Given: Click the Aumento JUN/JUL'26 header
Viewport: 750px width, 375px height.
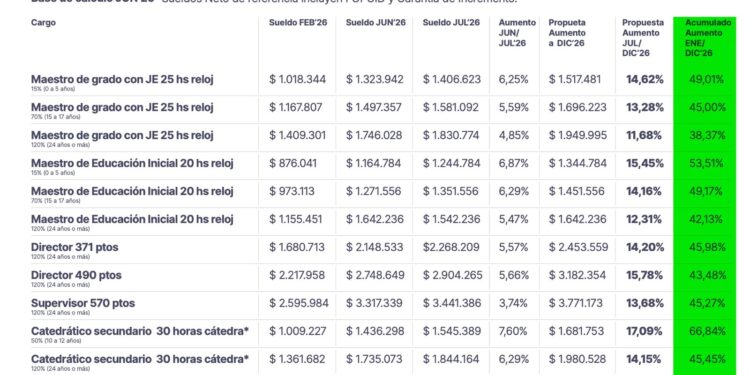Looking at the screenshot, I should click(517, 33).
